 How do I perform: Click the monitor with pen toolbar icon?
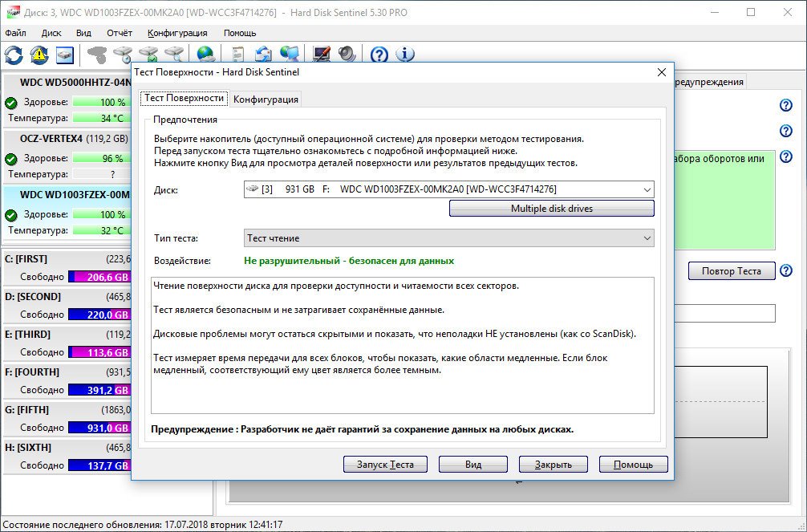click(322, 55)
